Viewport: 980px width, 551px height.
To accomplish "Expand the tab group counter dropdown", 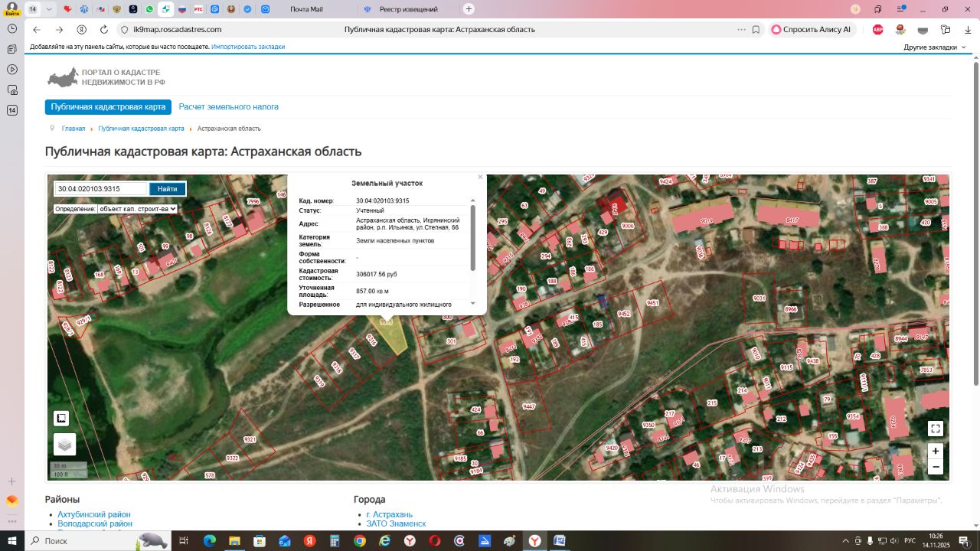I will [50, 9].
